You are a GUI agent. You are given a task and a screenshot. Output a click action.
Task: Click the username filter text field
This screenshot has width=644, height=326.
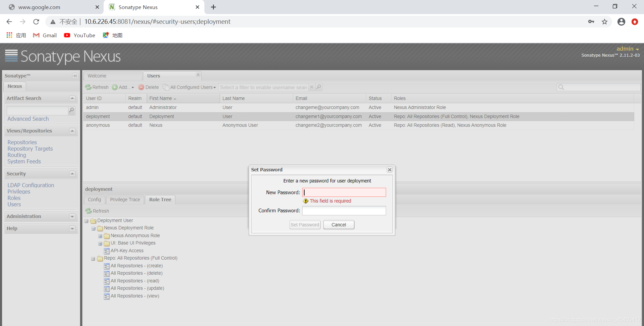[263, 87]
